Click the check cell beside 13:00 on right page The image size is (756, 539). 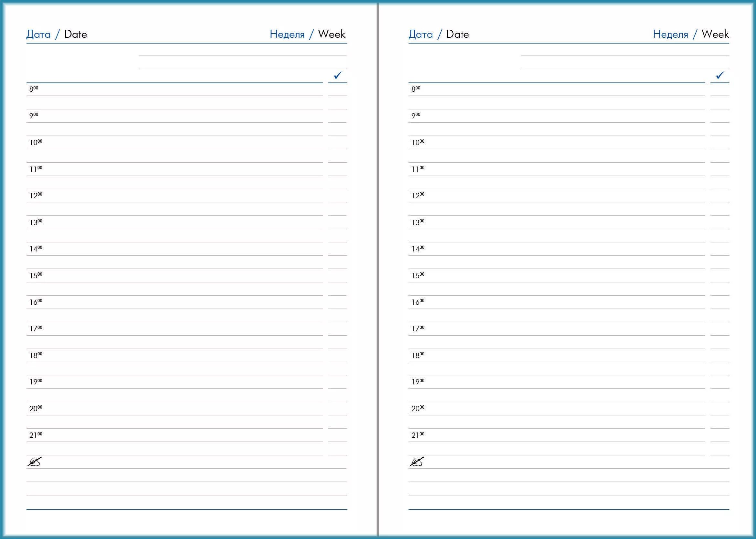click(x=719, y=222)
